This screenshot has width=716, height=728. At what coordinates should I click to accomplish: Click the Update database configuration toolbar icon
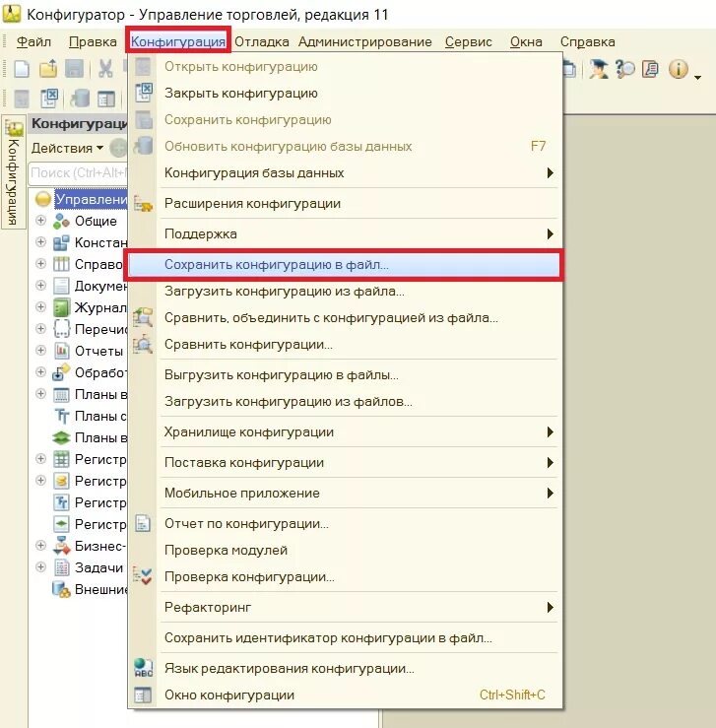[80, 98]
